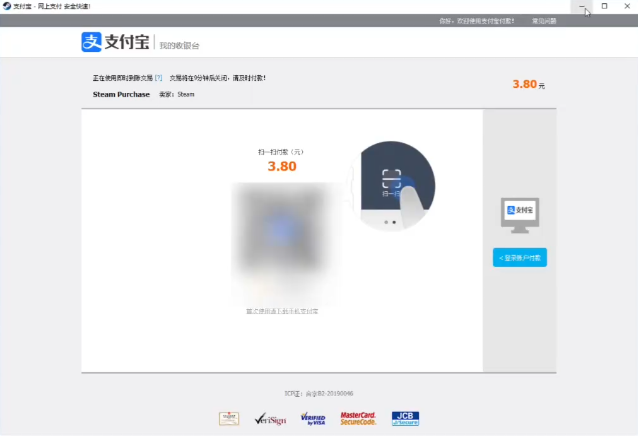The width and height of the screenshot is (638, 436).
Task: Click the Alipay computer monitor icon
Action: pyautogui.click(x=520, y=215)
